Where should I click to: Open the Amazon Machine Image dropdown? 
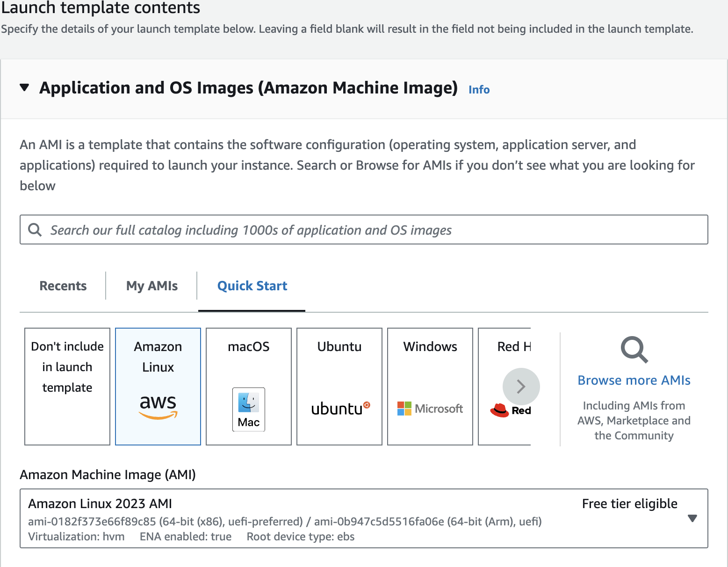[364, 518]
